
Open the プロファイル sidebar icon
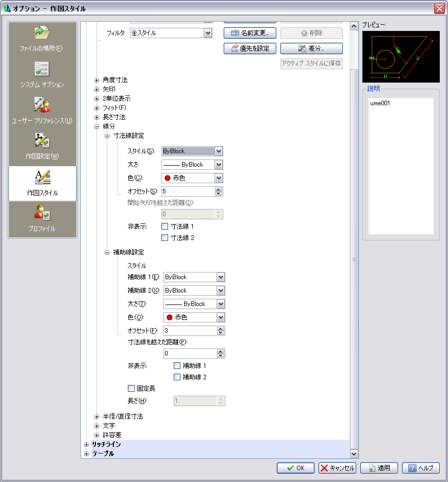42,213
